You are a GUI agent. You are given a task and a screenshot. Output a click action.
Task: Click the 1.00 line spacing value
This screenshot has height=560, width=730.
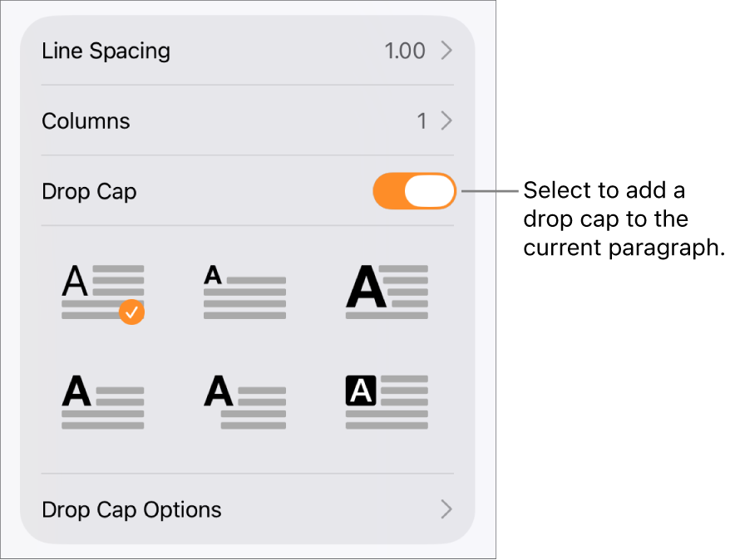(406, 51)
